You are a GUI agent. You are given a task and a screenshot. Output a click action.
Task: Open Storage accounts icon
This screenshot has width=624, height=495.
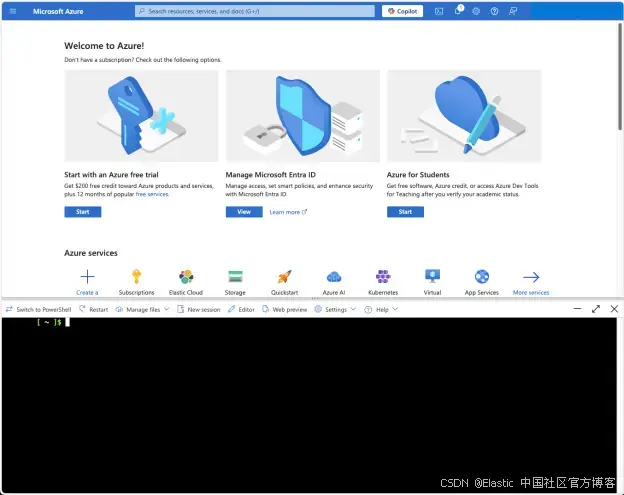point(235,277)
